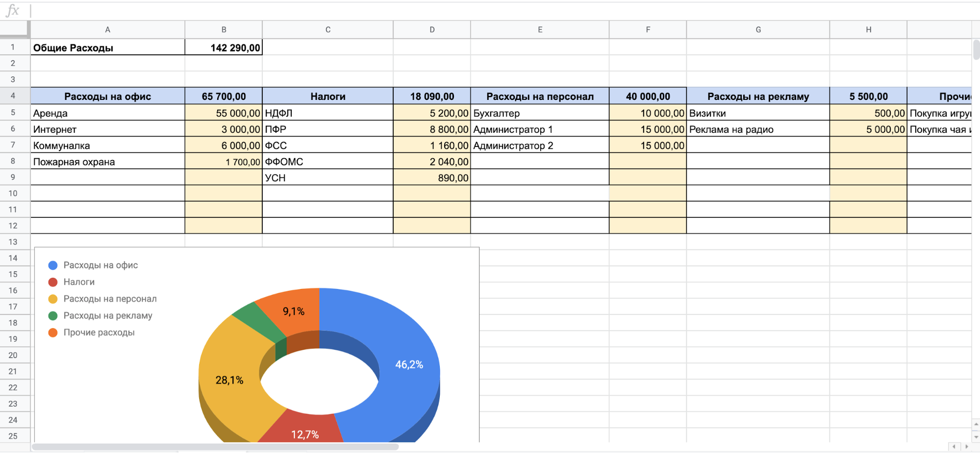
Task: Select column C header
Action: [x=327, y=30]
